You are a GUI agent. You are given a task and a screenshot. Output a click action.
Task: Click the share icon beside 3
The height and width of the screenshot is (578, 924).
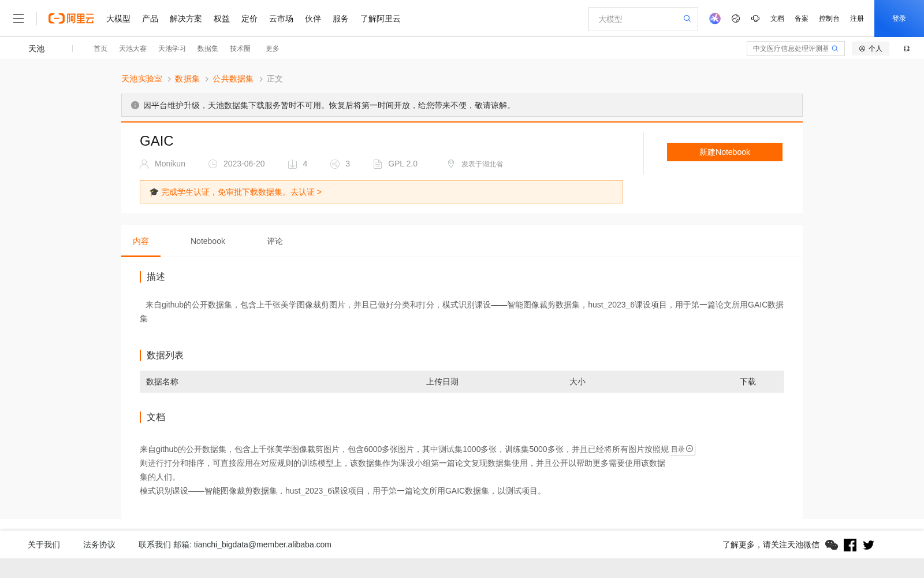pyautogui.click(x=335, y=164)
